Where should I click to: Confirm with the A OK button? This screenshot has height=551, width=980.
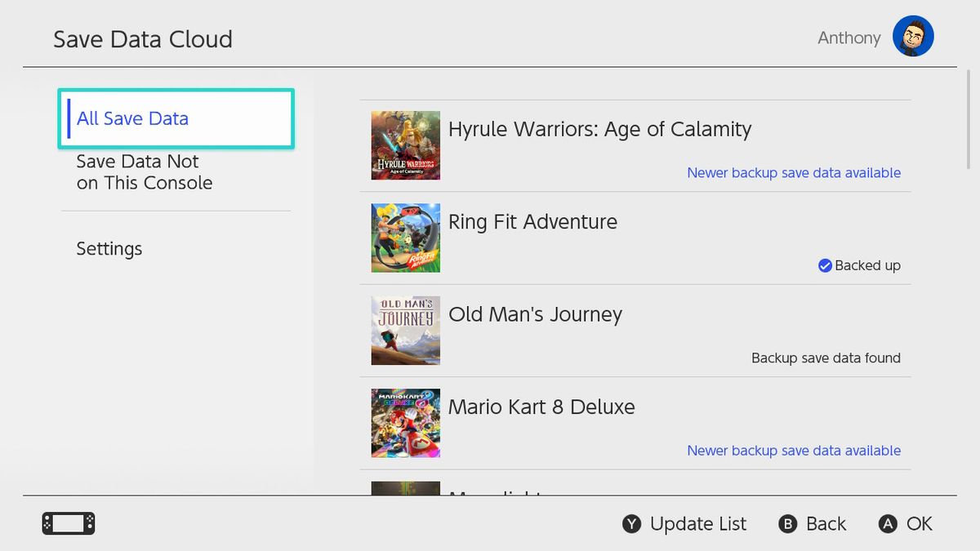click(x=906, y=523)
